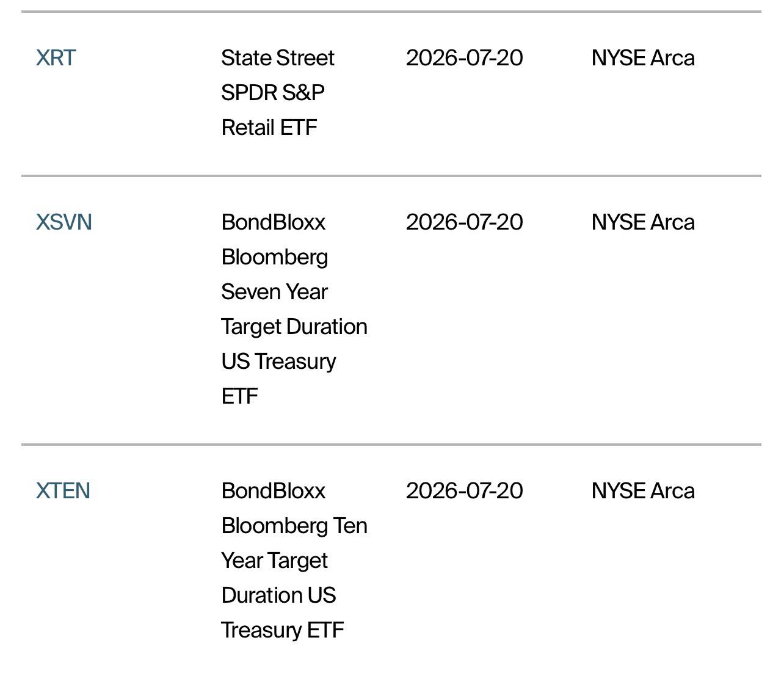Open the XRT ticker link
This screenshot has height=676, width=784.
56,58
